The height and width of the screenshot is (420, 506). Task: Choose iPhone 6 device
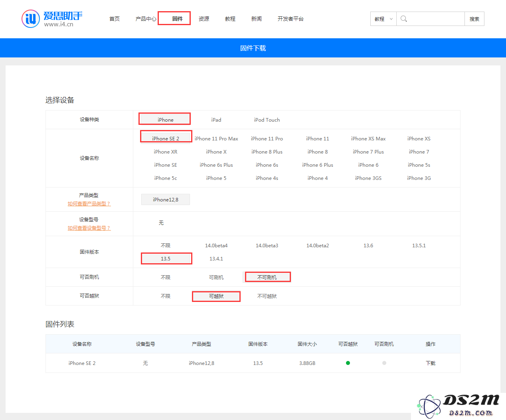point(368,165)
